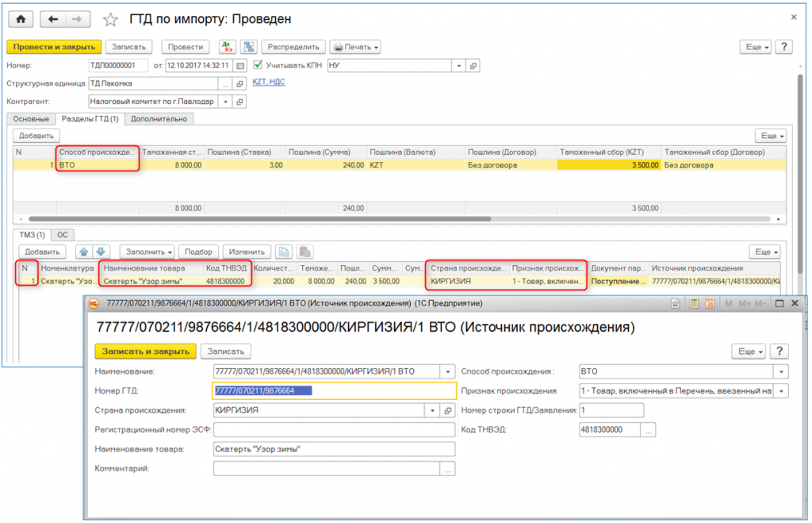The image size is (812, 523).
Task: Click the Home icon in the navigation bar
Action: click(20, 18)
